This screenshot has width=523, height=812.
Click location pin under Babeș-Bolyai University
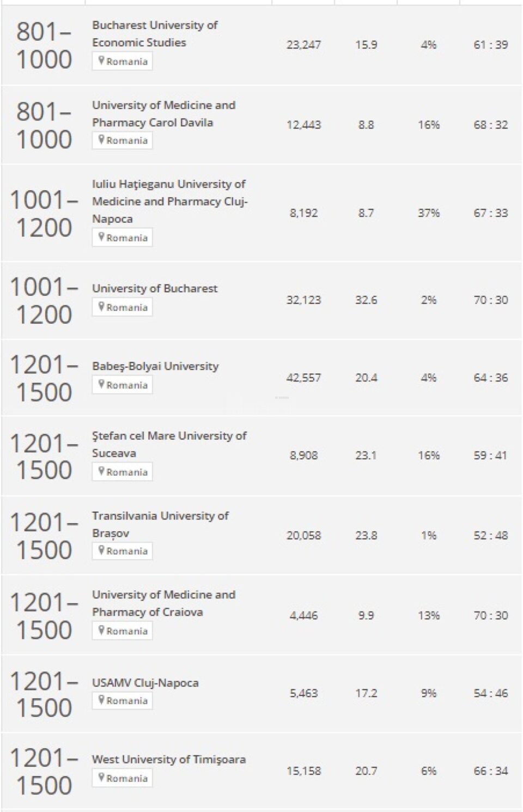[101, 384]
